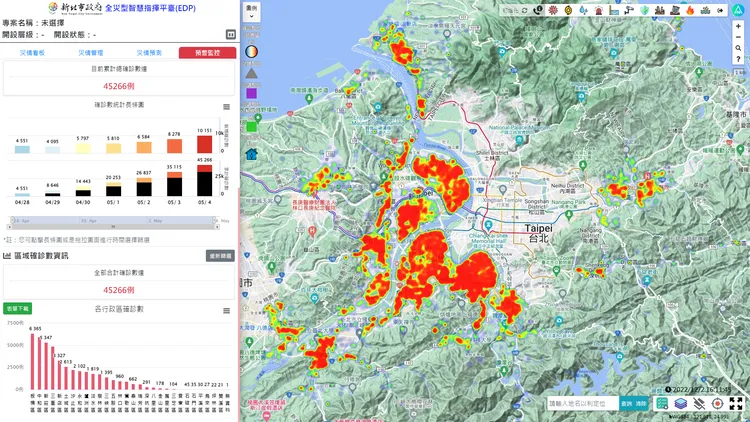The height and width of the screenshot is (422, 750).
Task: Click the 查詢 search button on the map
Action: pos(626,403)
